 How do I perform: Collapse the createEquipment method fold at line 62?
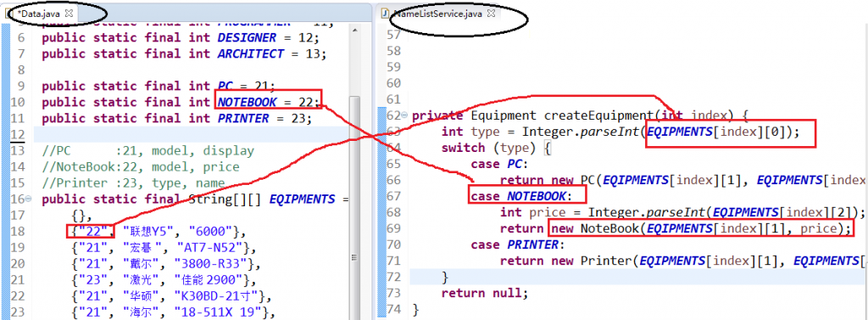(x=403, y=115)
